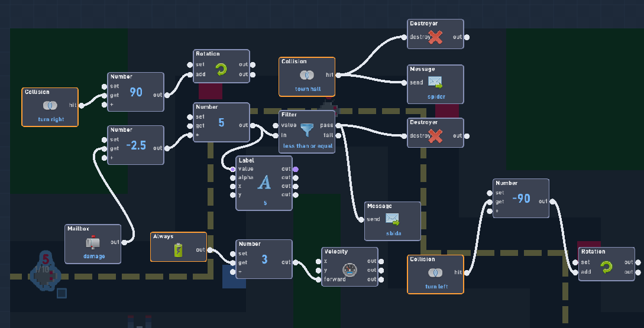Click the 'Filter' node title
This screenshot has width=644, height=328.
coord(289,115)
